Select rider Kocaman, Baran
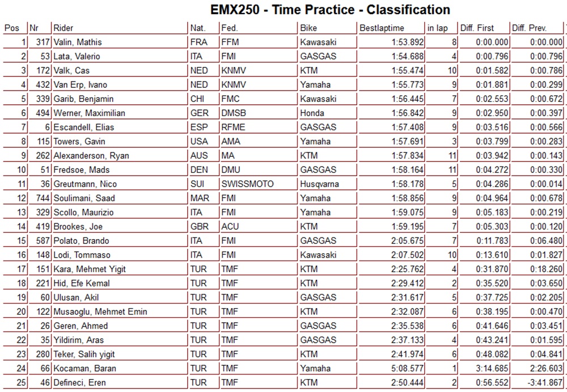This screenshot has width=567, height=392. point(84,368)
